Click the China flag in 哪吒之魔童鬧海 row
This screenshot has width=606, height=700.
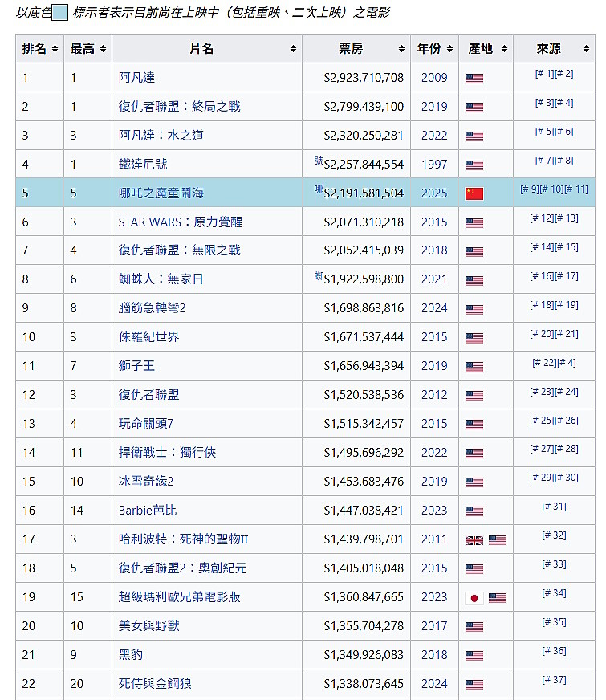pyautogui.click(x=474, y=193)
